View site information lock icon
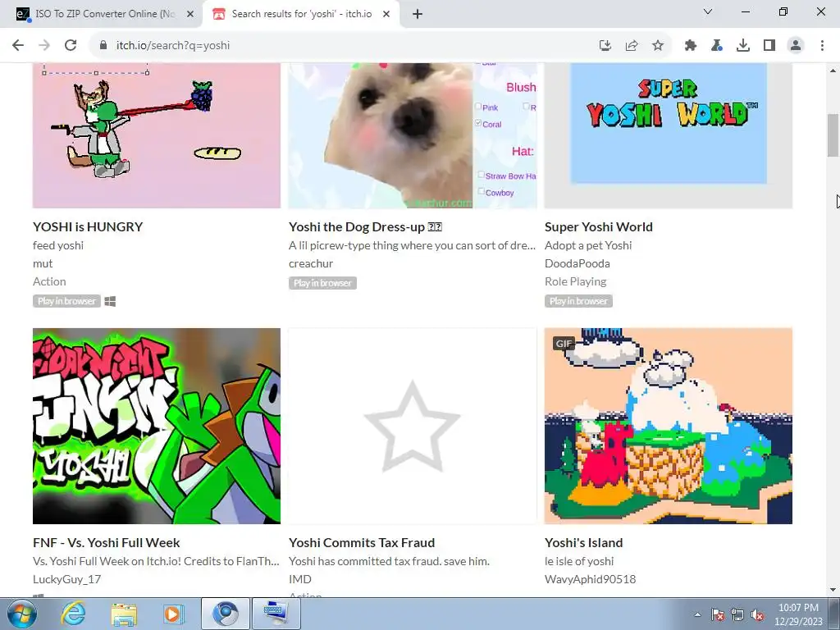This screenshot has height=630, width=840. [103, 46]
